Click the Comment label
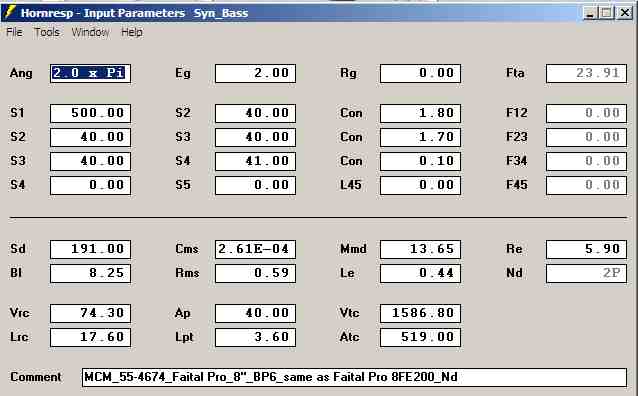638x396 pixels. click(x=36, y=377)
